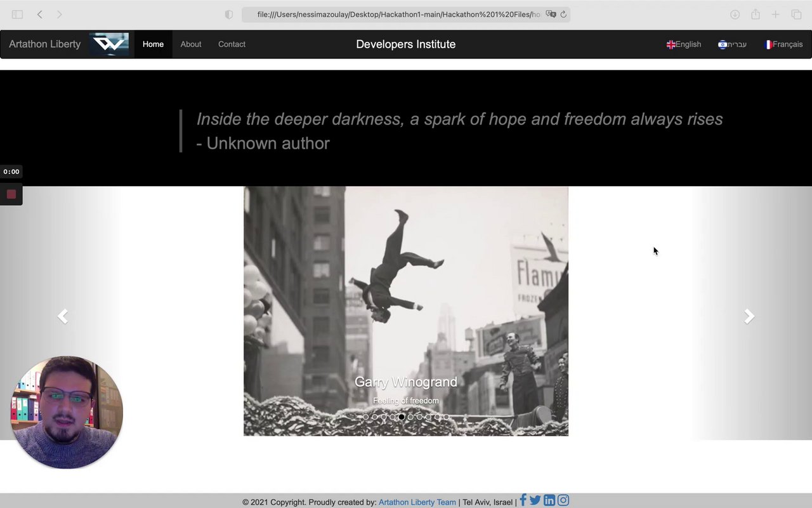Screen dimensions: 812x508
Task: Click the DI logo image in the navbar
Action: 109,44
